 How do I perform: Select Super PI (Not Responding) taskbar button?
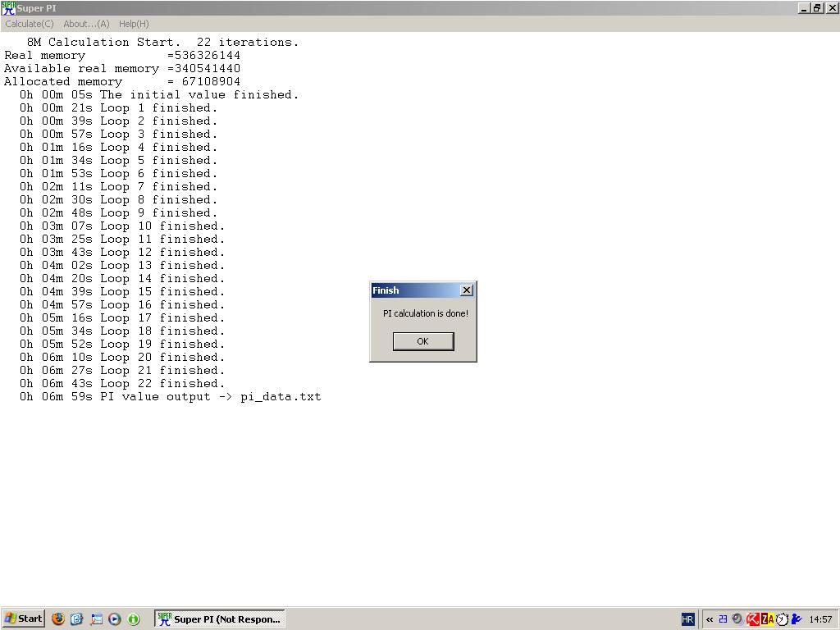pyautogui.click(x=220, y=619)
